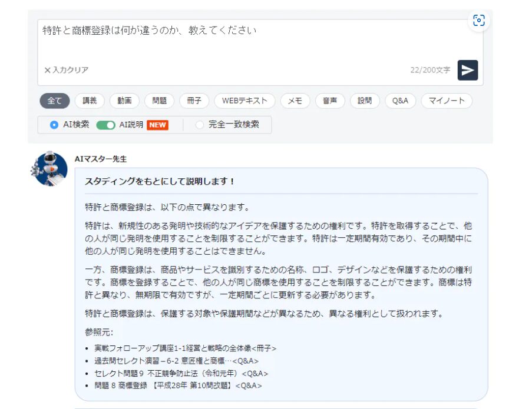Open the マイノート filter
The height and width of the screenshot is (409, 532).
pos(447,101)
